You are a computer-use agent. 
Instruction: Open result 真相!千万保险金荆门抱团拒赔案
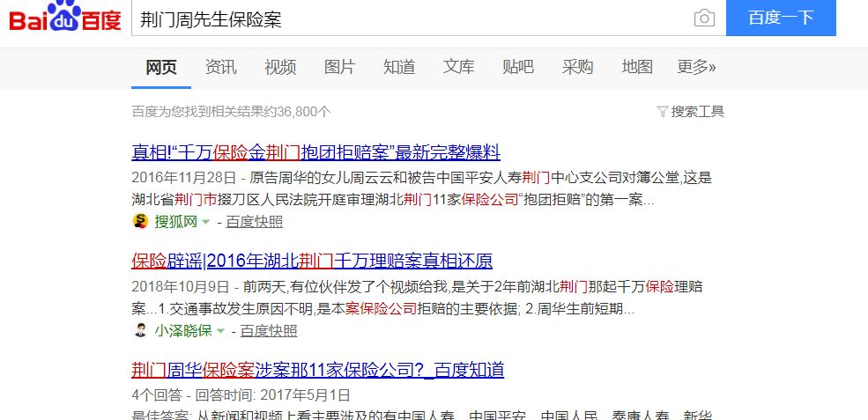[316, 151]
